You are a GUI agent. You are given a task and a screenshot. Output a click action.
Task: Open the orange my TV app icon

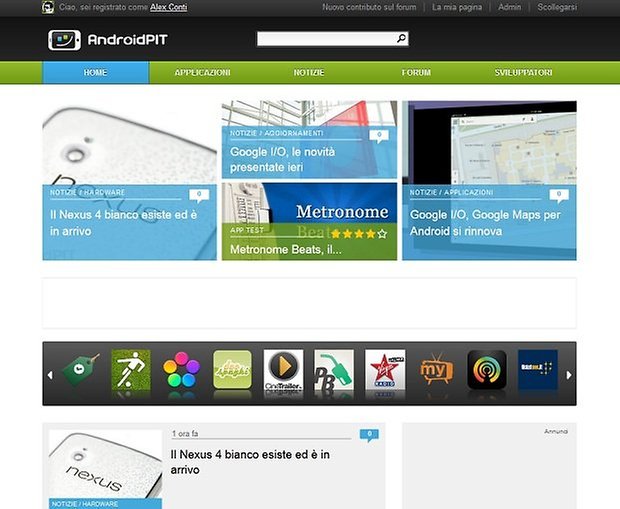click(x=436, y=369)
